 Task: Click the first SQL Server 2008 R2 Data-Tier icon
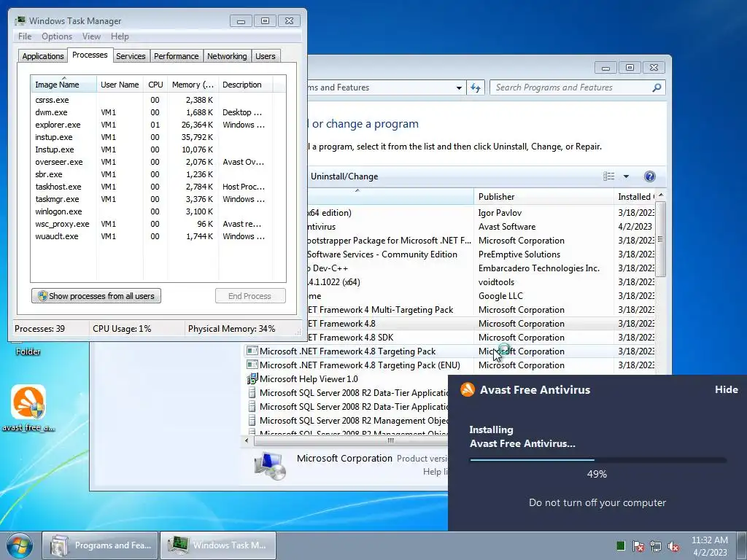(252, 393)
